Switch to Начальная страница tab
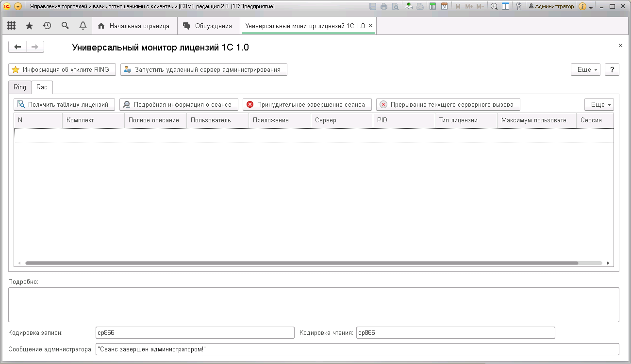The height and width of the screenshot is (364, 631). pos(134,26)
